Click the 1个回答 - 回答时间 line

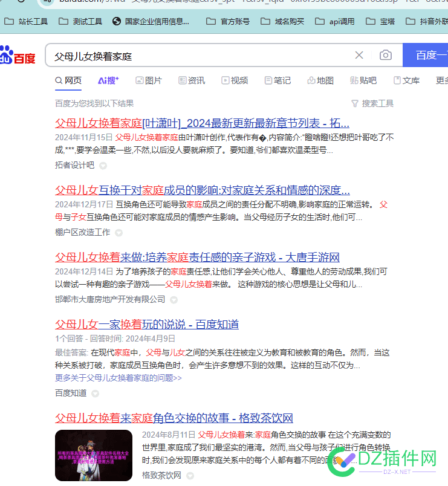(115, 339)
